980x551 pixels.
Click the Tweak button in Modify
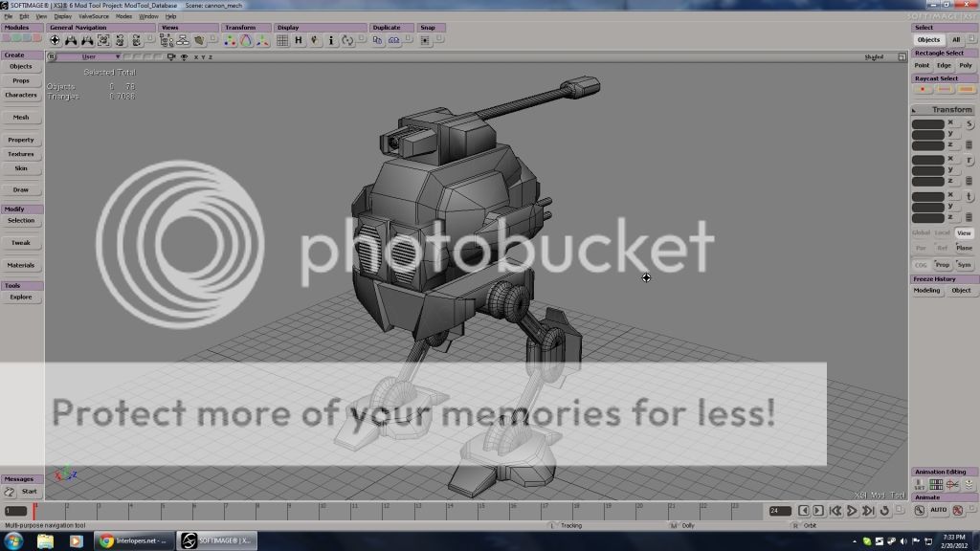21,243
